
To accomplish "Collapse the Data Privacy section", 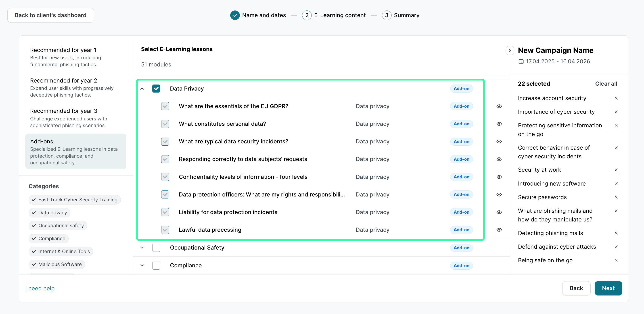I will tap(142, 89).
